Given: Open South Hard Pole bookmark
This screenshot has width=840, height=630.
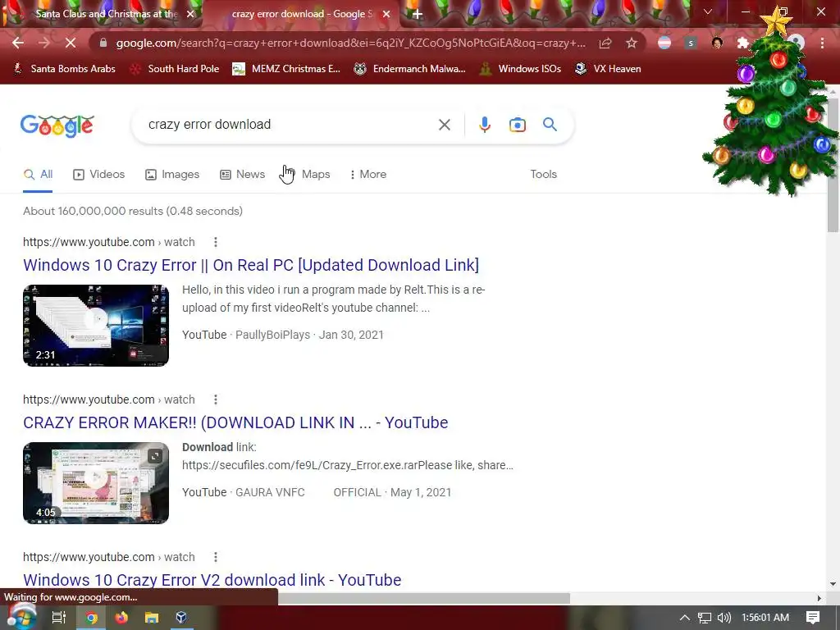Looking at the screenshot, I should point(176,69).
